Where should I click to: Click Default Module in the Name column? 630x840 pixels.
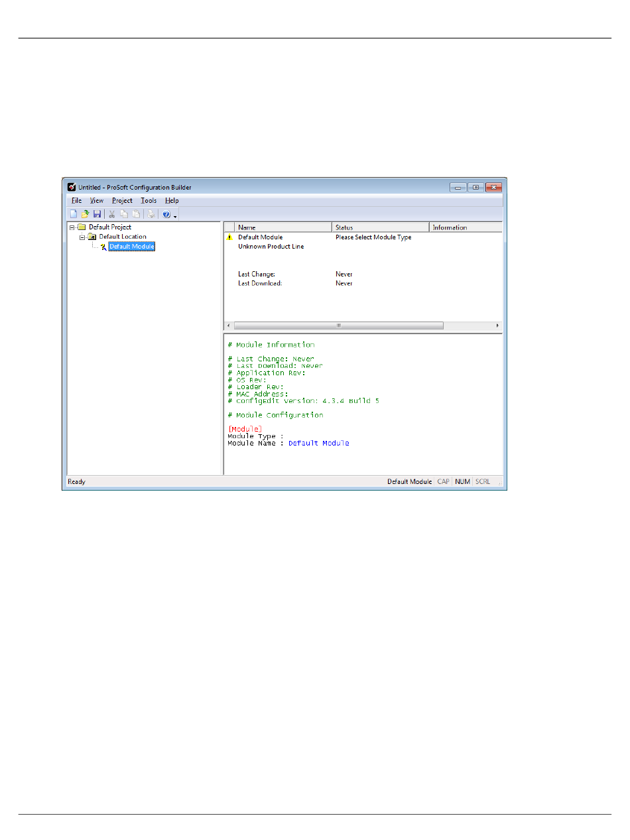click(x=260, y=237)
